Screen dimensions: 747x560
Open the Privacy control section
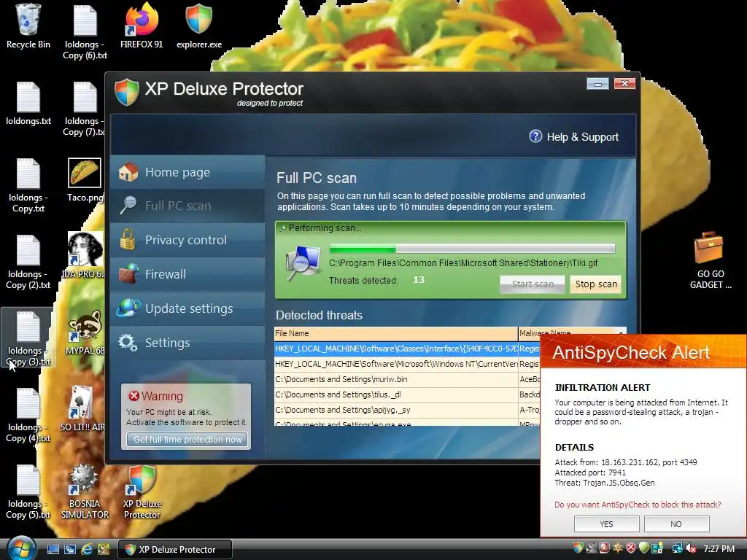pyautogui.click(x=187, y=240)
